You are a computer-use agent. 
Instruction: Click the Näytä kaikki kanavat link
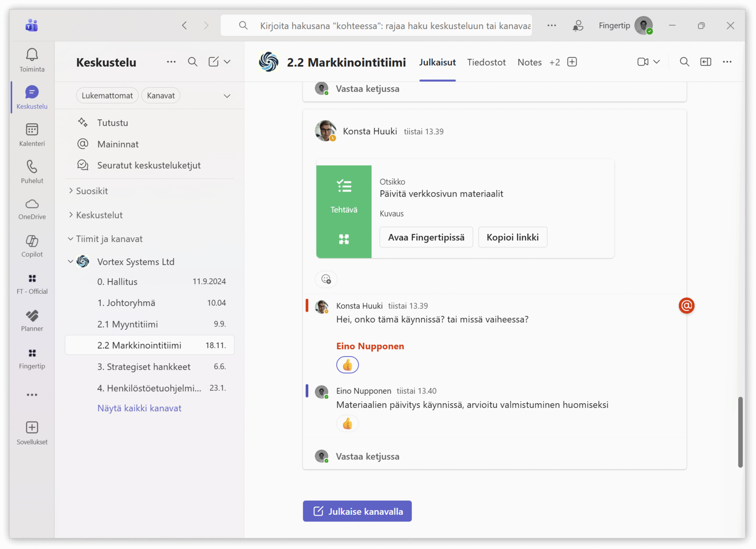click(x=139, y=408)
